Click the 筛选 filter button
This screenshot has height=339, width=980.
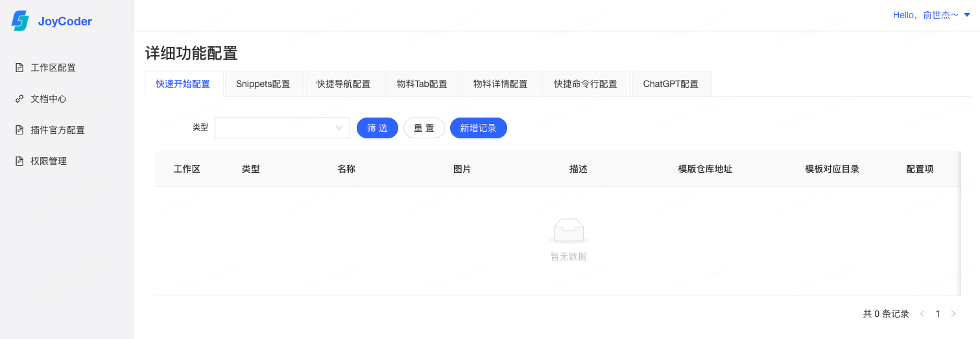[x=377, y=128]
